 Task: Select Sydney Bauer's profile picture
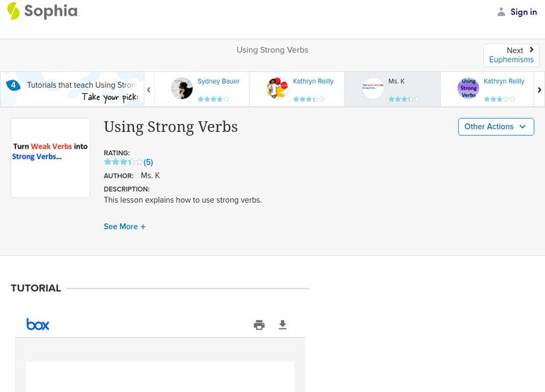tap(181, 87)
